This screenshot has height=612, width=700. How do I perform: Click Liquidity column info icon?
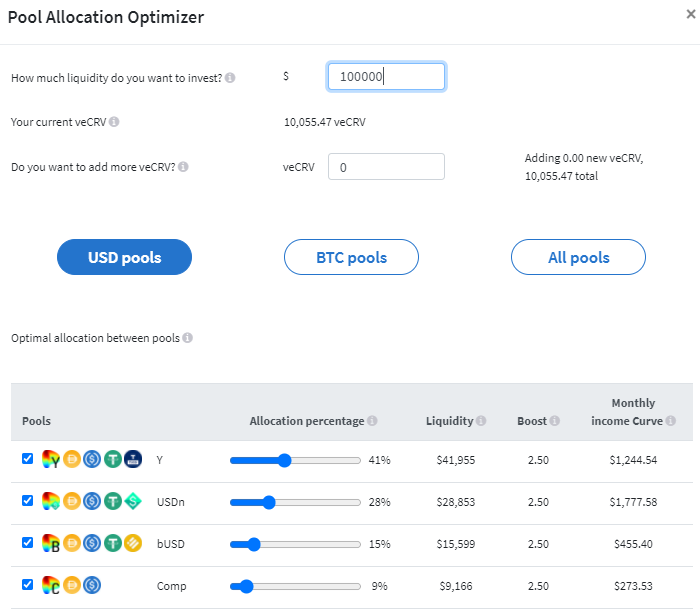(x=481, y=420)
